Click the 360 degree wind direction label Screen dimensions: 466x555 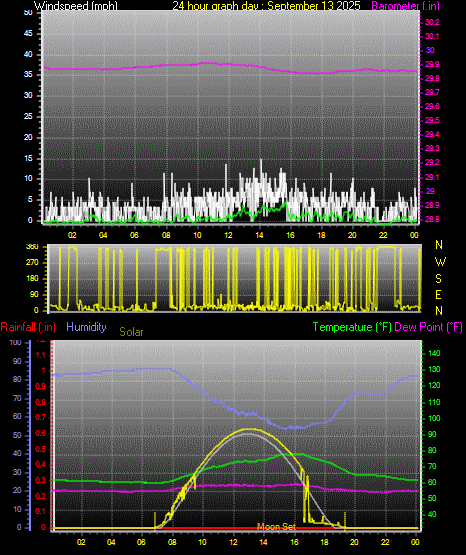32,247
